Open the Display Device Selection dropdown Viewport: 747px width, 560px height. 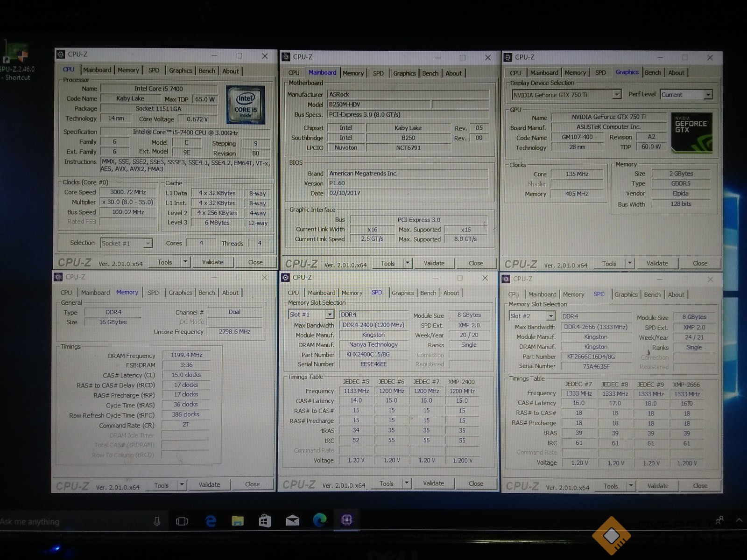617,95
